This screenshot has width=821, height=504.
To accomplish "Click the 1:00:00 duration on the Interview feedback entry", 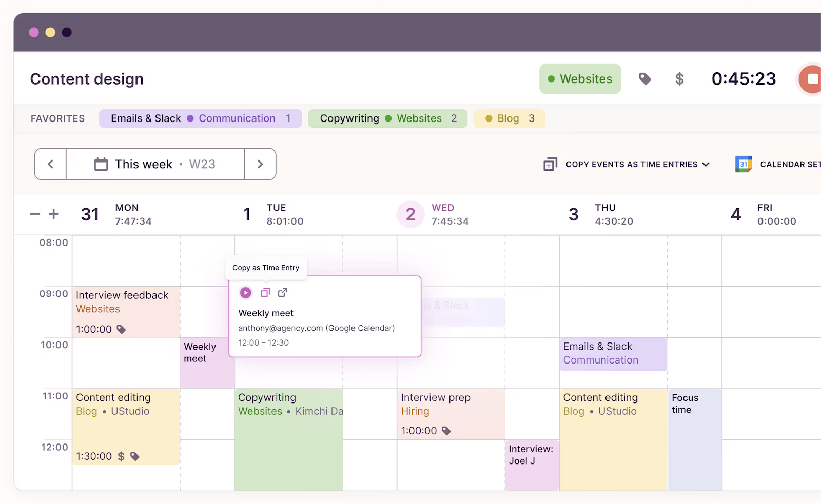I will tap(94, 329).
